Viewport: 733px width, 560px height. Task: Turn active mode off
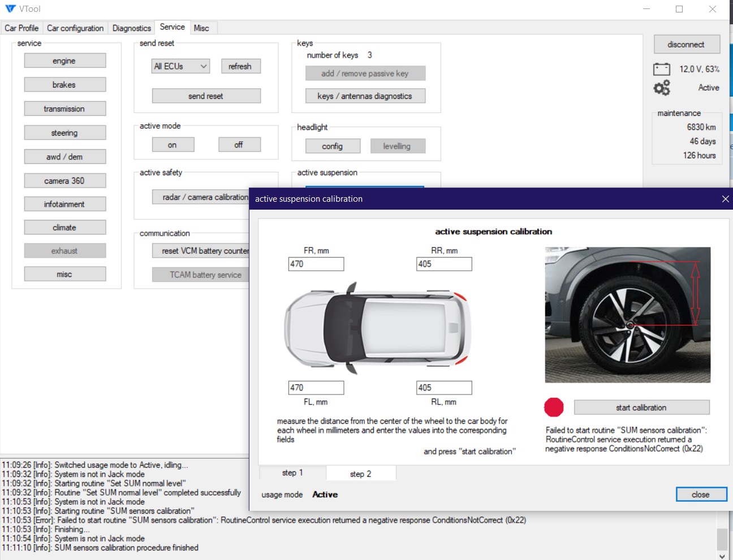click(239, 145)
